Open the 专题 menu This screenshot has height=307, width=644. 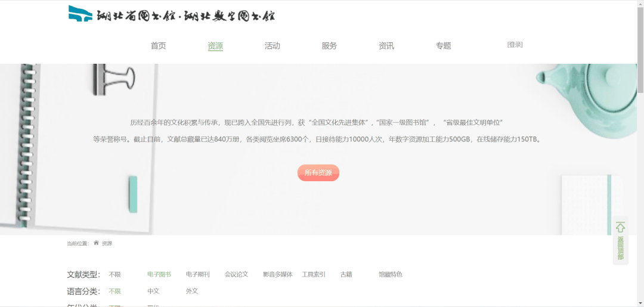444,46
